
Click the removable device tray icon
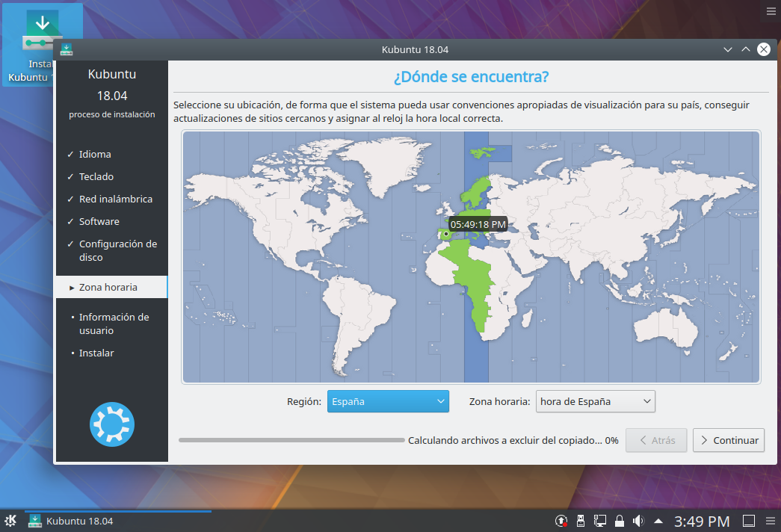[x=580, y=521]
